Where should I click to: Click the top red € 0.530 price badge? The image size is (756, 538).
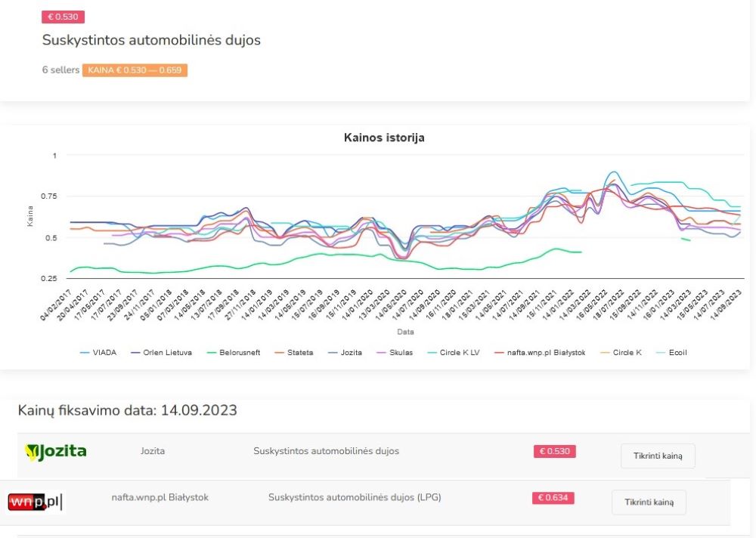click(x=63, y=17)
